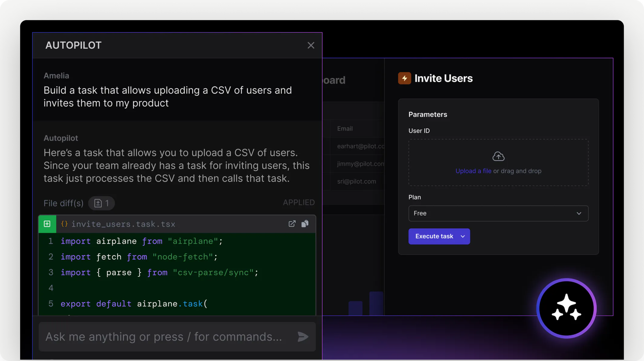Click the cloud upload icon
This screenshot has width=644, height=361.
498,156
